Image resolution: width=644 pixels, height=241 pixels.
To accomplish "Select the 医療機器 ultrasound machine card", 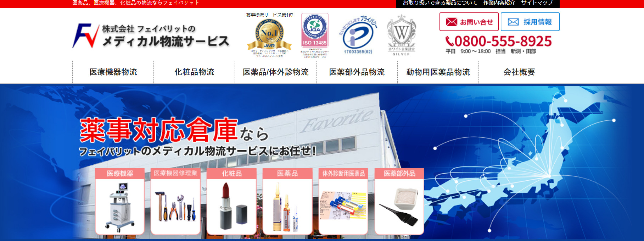I will coord(120,201).
